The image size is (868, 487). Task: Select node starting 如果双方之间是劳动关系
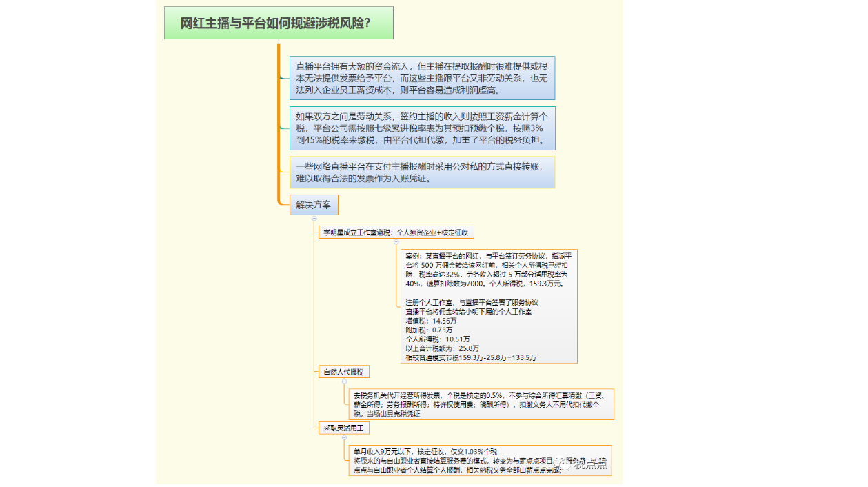point(422,128)
